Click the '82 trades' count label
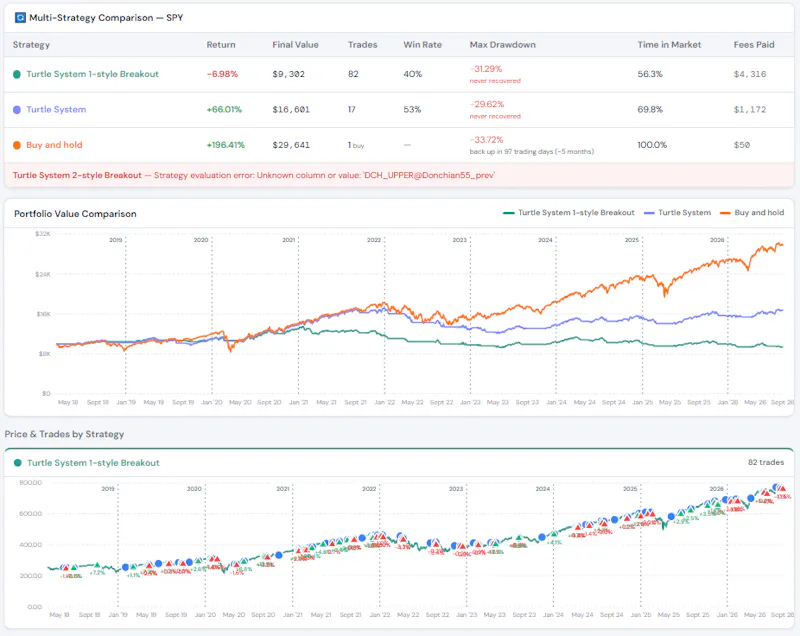The width and height of the screenshot is (800, 636). tap(766, 462)
